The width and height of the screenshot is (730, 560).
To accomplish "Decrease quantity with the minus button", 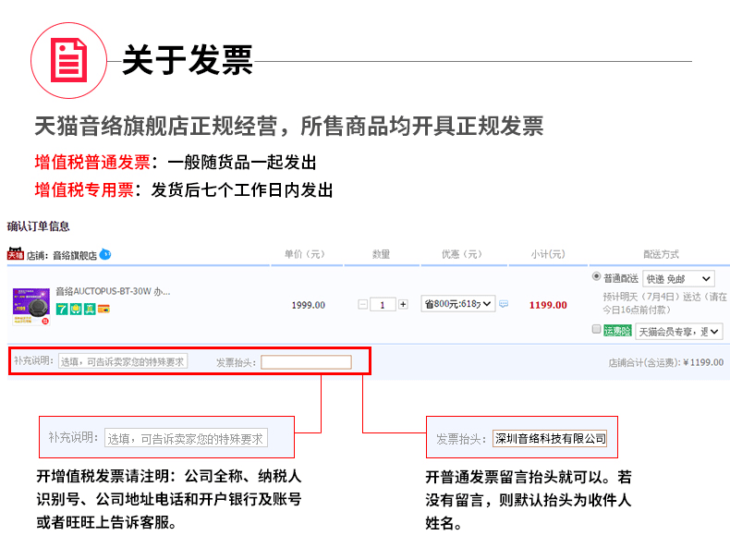I will (363, 304).
